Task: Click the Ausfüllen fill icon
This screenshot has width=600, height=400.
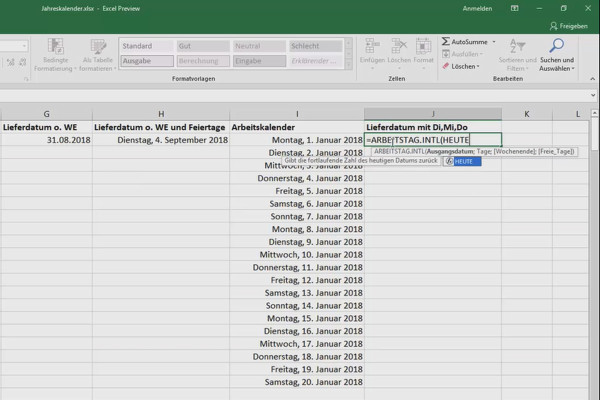Action: coord(446,54)
